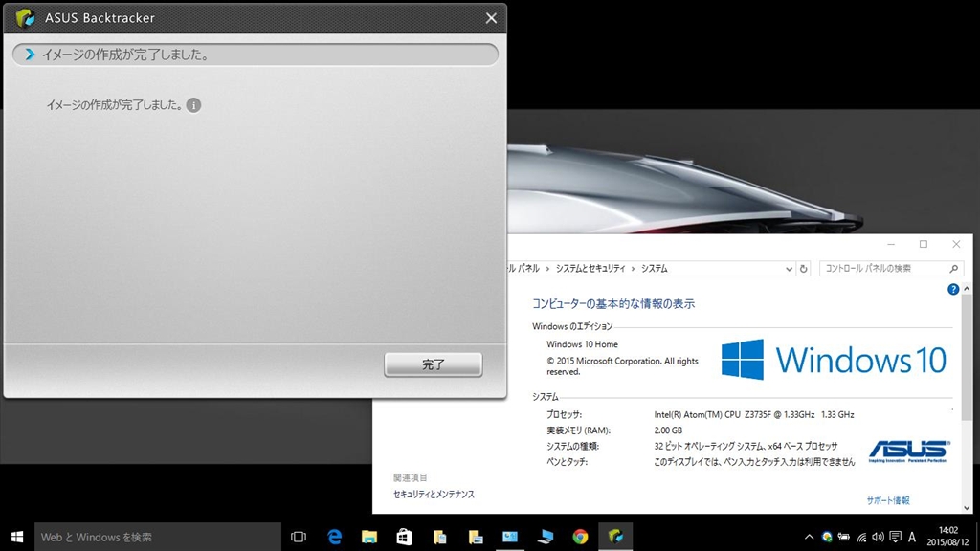Select the Control Panel System taskbar icon
The image size is (980, 551).
click(x=510, y=537)
